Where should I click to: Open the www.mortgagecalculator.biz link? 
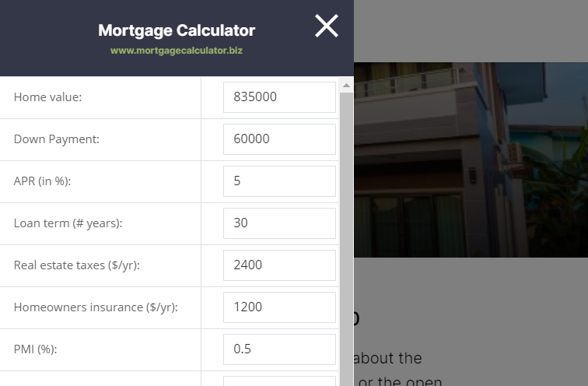tap(177, 51)
